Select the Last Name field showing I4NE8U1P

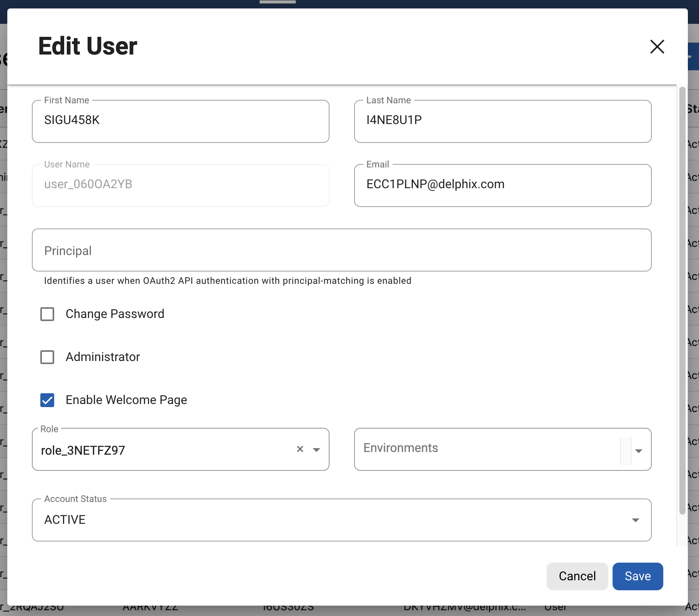[502, 120]
